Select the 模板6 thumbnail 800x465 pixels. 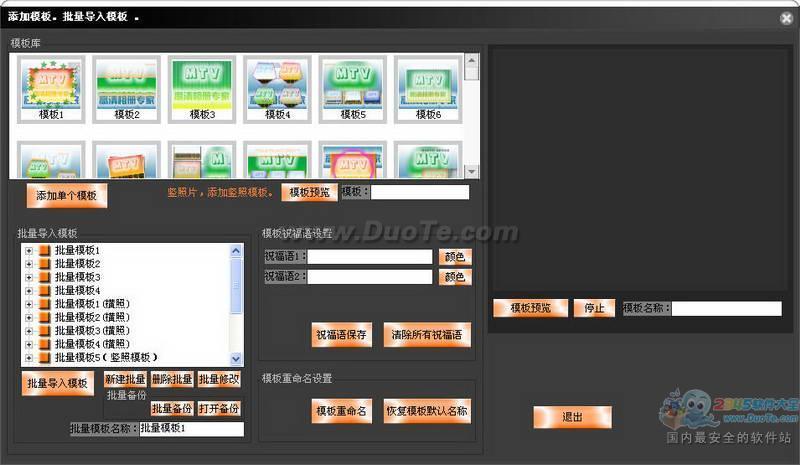coord(429,89)
